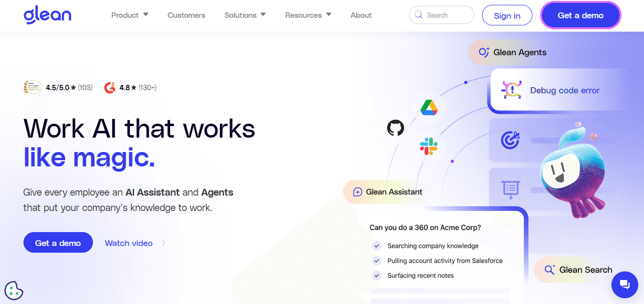Click check icon beside Pulling account activity
Image resolution: width=644 pixels, height=304 pixels.
pyautogui.click(x=377, y=260)
